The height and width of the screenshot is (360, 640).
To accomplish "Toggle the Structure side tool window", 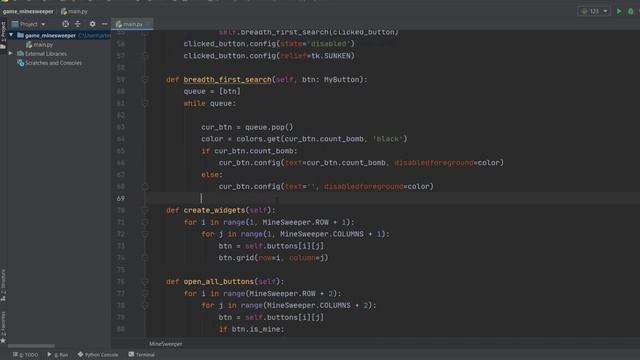I will [x=3, y=285].
